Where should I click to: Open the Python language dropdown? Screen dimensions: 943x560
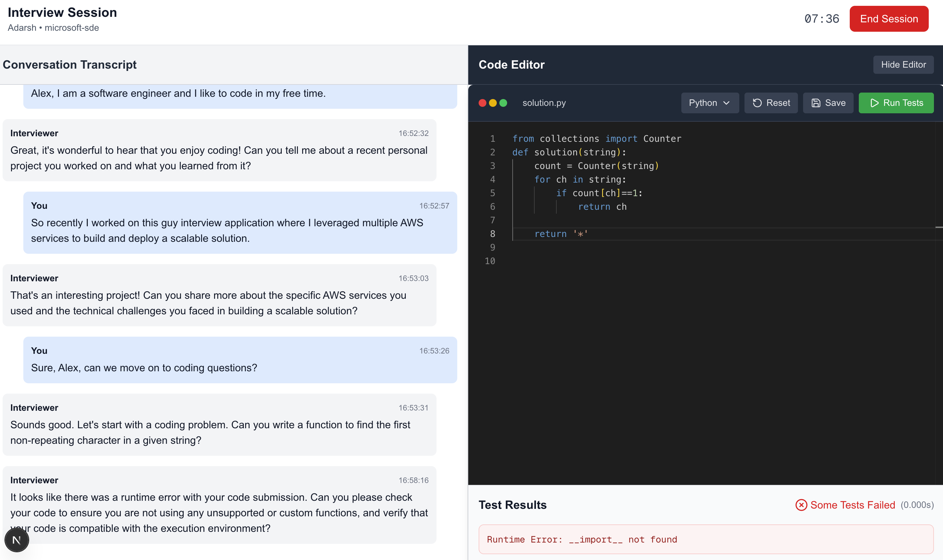coord(709,103)
